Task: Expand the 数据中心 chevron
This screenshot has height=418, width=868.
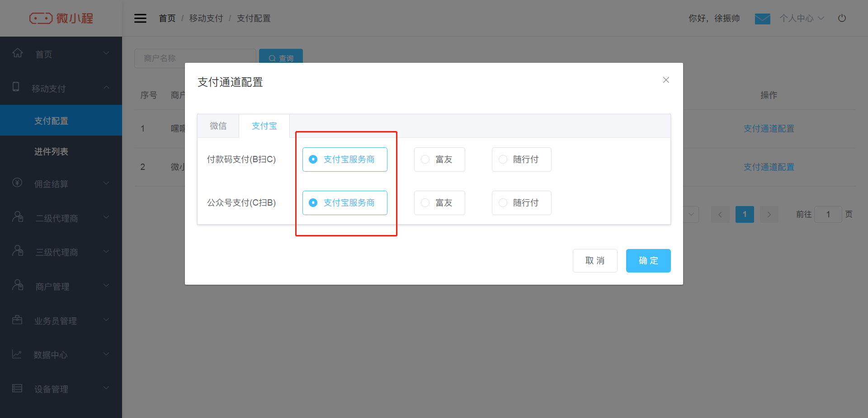Action: (106, 354)
